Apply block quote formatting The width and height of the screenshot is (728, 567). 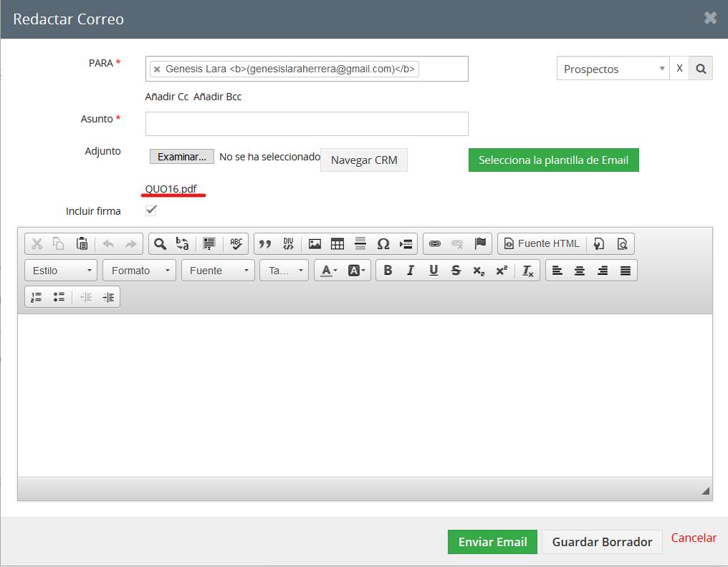pos(265,244)
